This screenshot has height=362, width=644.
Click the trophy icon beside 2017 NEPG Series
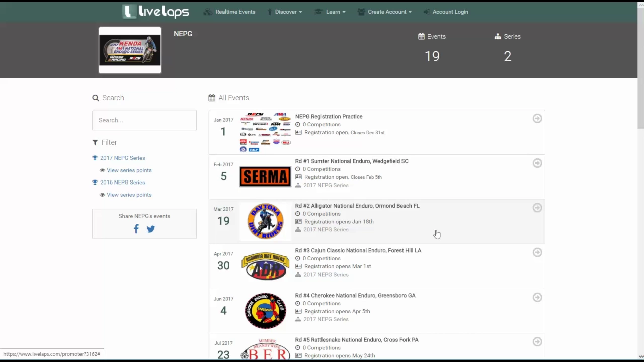(95, 158)
